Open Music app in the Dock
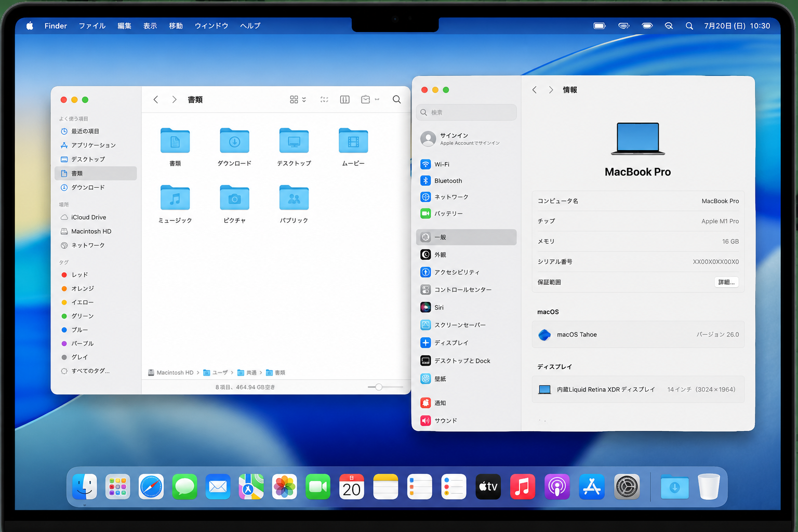 point(523,487)
